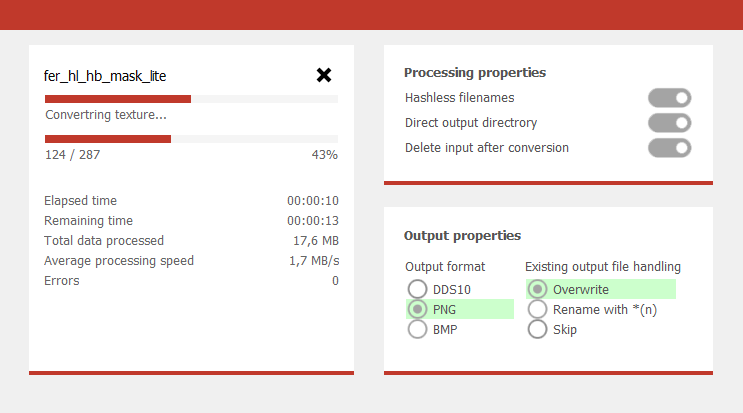Viewport: 743px width, 413px height.
Task: Select DDS10 output format
Action: coord(418,289)
